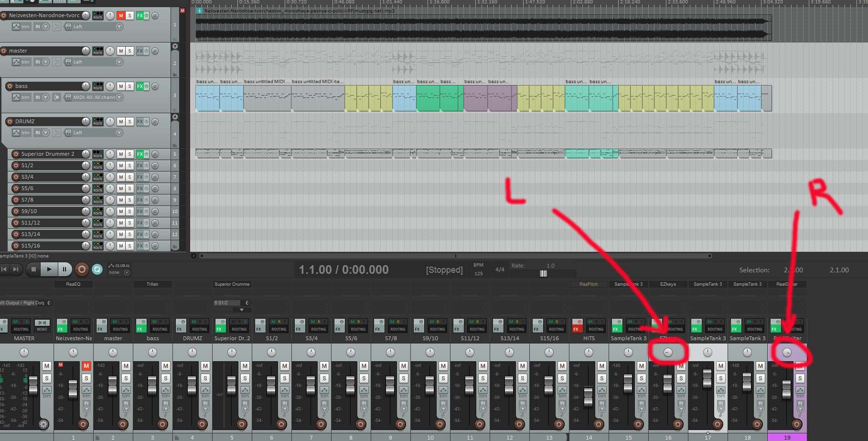Open routing for bass in track list
Image resolution: width=868 pixels, height=441 pixels.
point(98,86)
